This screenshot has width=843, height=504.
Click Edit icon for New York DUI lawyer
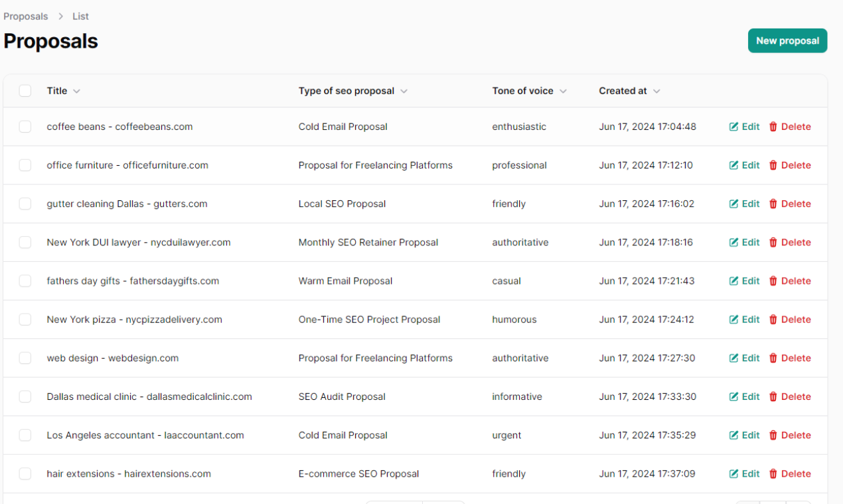[x=733, y=242]
